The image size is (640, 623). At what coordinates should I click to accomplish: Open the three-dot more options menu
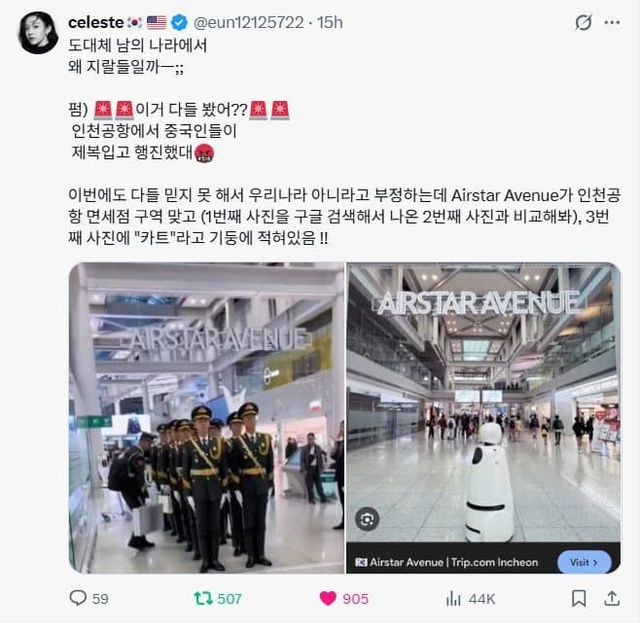pos(612,23)
